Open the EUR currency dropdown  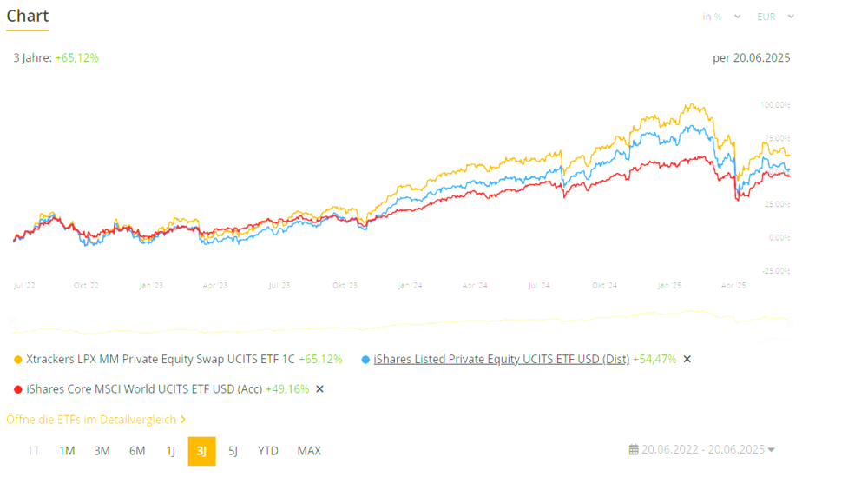(775, 17)
